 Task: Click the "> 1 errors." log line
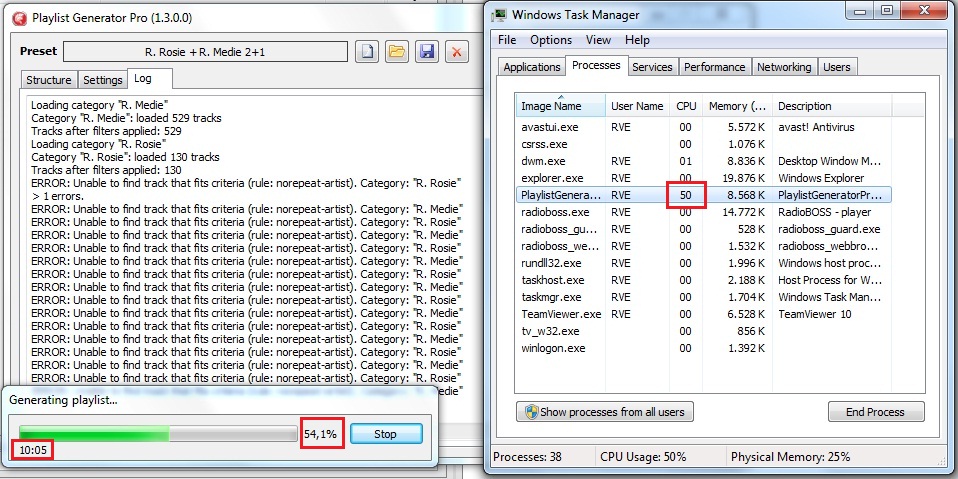[57, 196]
